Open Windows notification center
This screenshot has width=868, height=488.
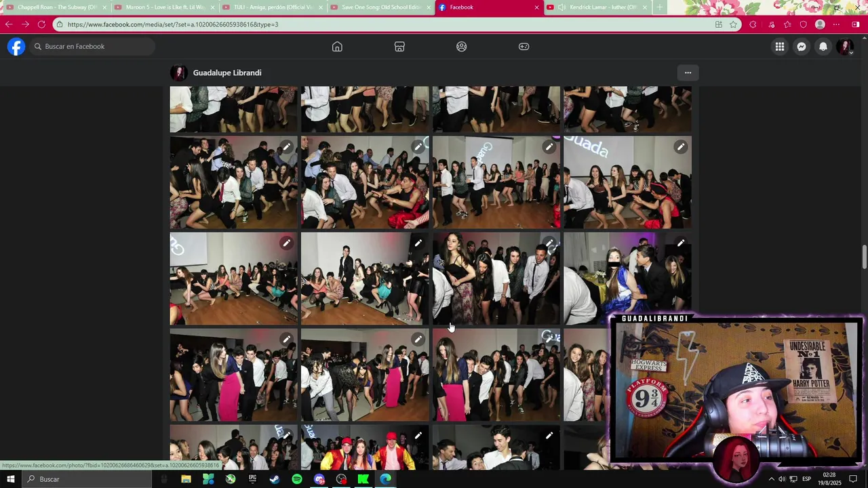pyautogui.click(x=853, y=479)
